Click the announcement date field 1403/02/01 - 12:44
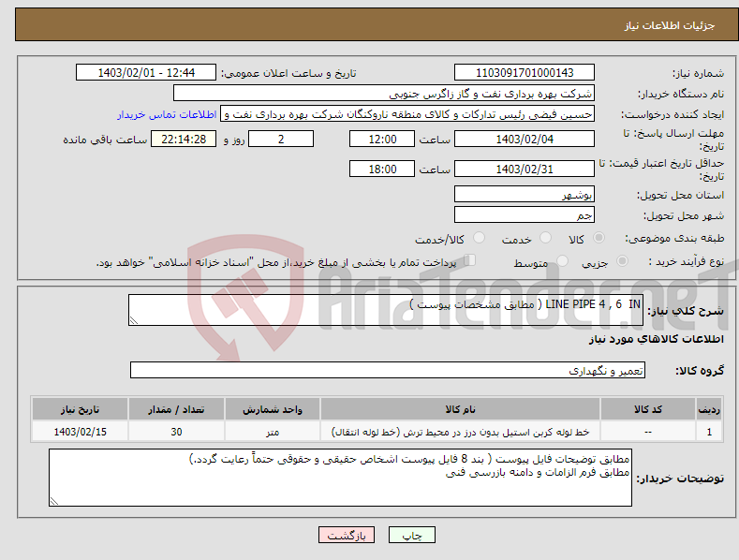The width and height of the screenshot is (739, 560). (146, 73)
